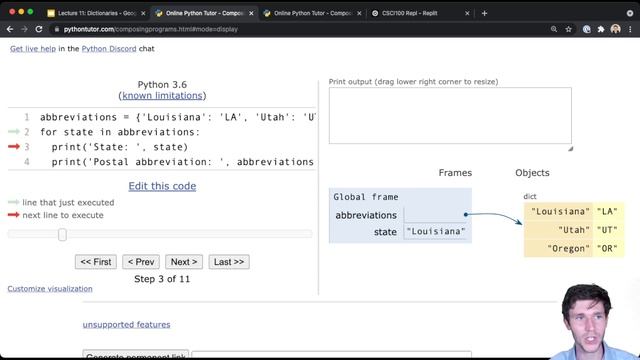Open the user profile avatar icon
The height and width of the screenshot is (360, 640).
[616, 29]
